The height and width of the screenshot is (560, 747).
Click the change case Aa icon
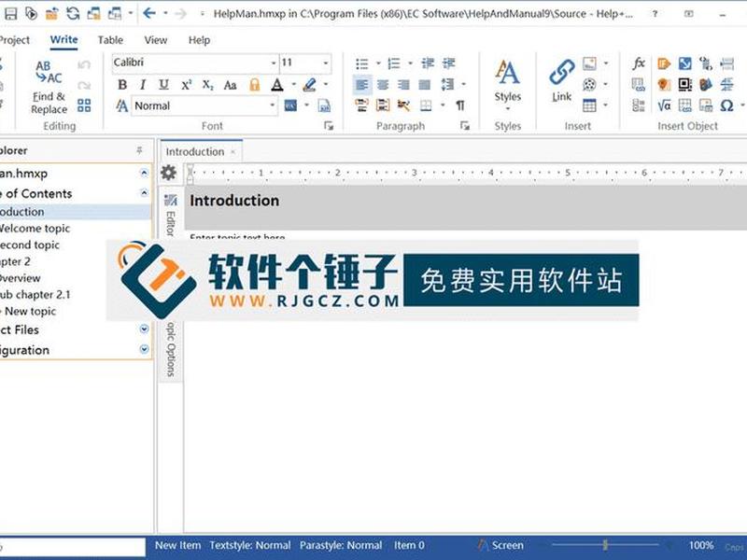(x=230, y=85)
